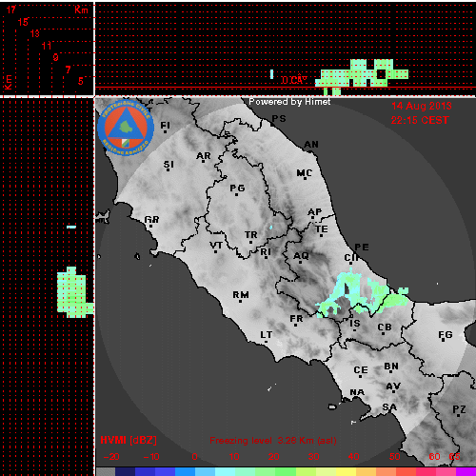Click the AP city label
Image resolution: width=476 pixels, height=476 pixels.
[x=315, y=212]
